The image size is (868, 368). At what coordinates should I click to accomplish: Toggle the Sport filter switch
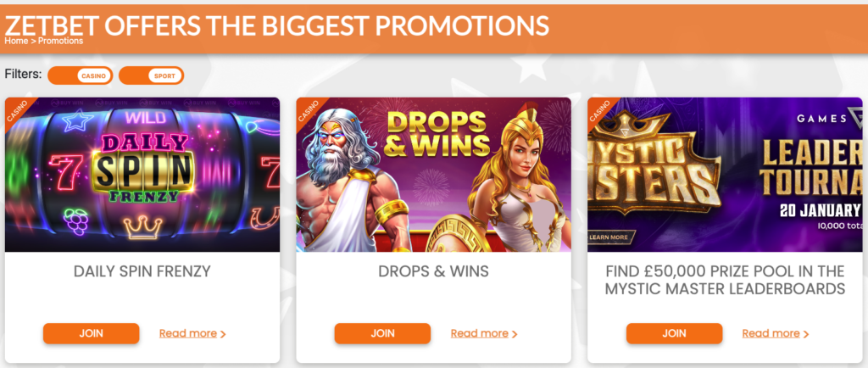(x=151, y=75)
